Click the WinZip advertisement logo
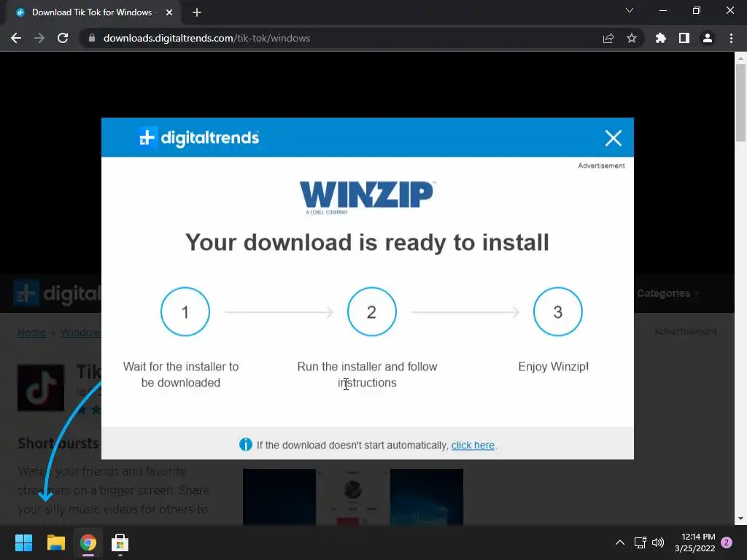 coord(367,198)
